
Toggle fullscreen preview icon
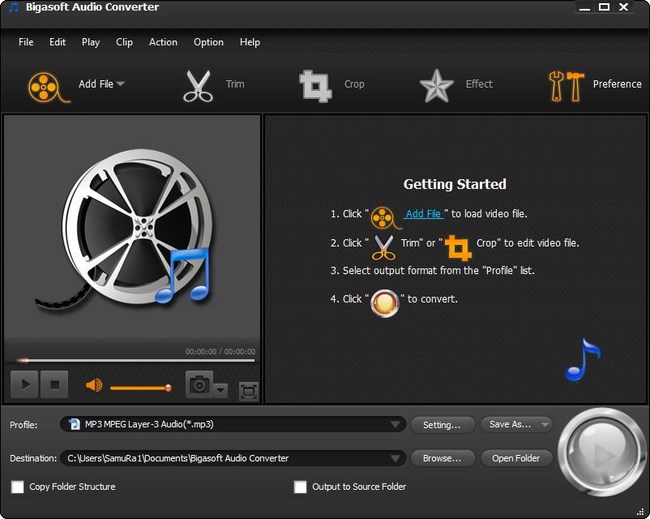coord(249,391)
